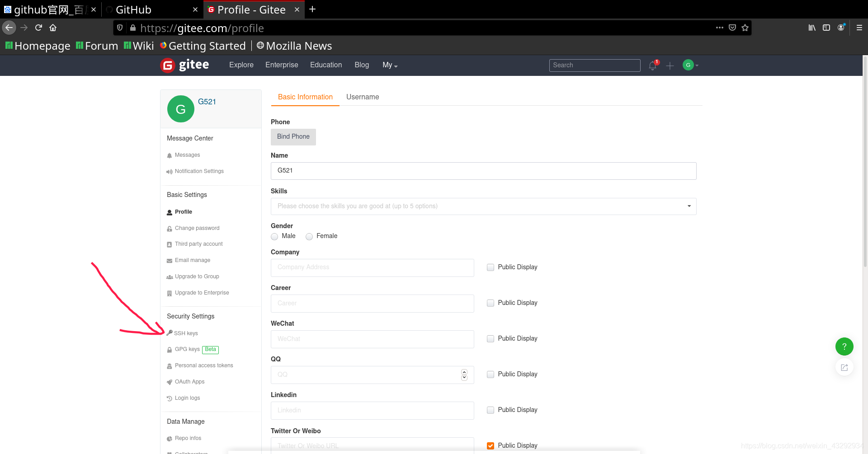
Task: Go back with browser back arrow
Action: tap(9, 28)
